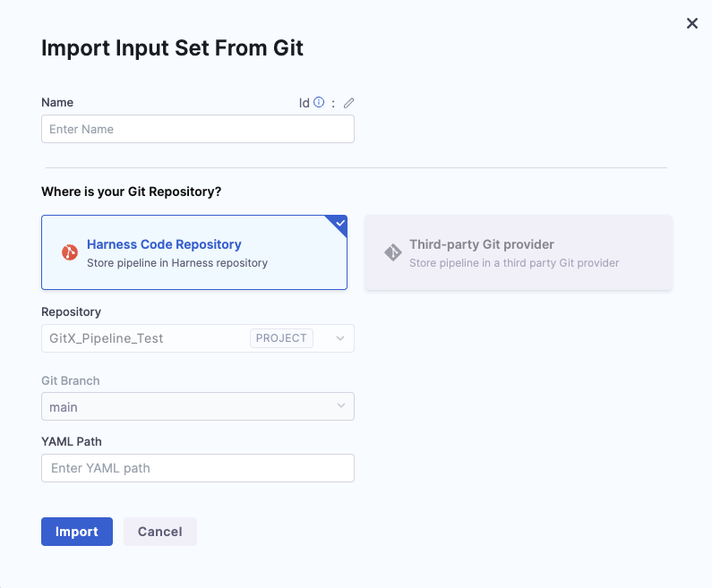Click the Import Input Set From Git title
This screenshot has width=712, height=588.
[172, 48]
